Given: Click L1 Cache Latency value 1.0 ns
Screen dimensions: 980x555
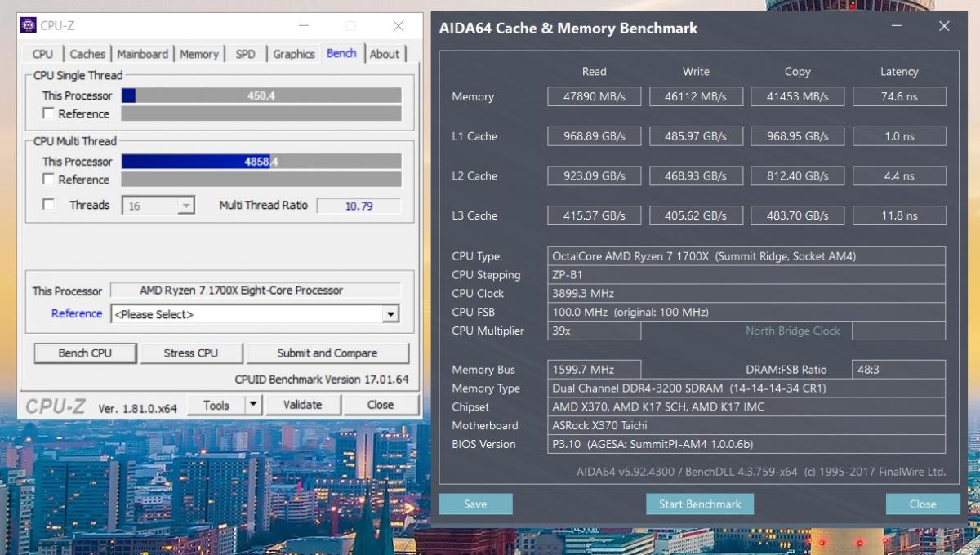Looking at the screenshot, I should coord(900,136).
